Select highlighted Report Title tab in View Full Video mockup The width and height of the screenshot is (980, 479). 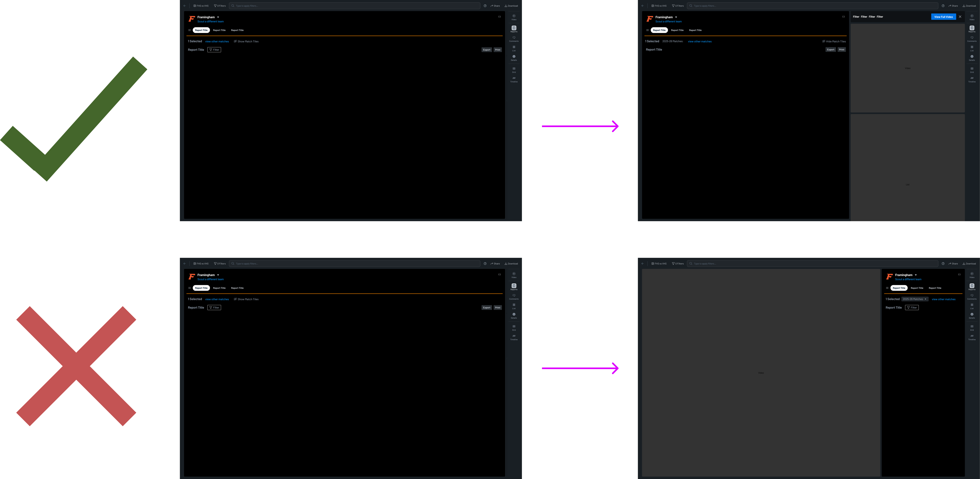[659, 30]
